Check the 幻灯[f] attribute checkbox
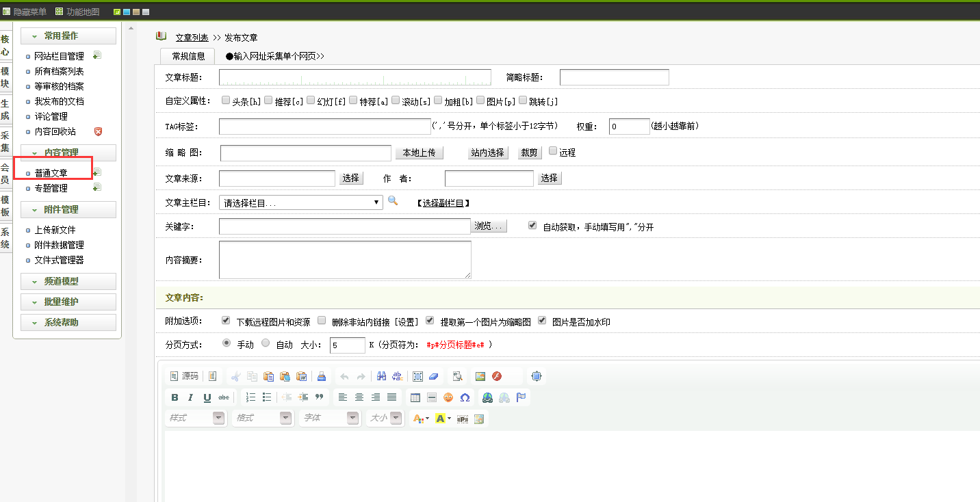This screenshot has width=980, height=502. [311, 100]
